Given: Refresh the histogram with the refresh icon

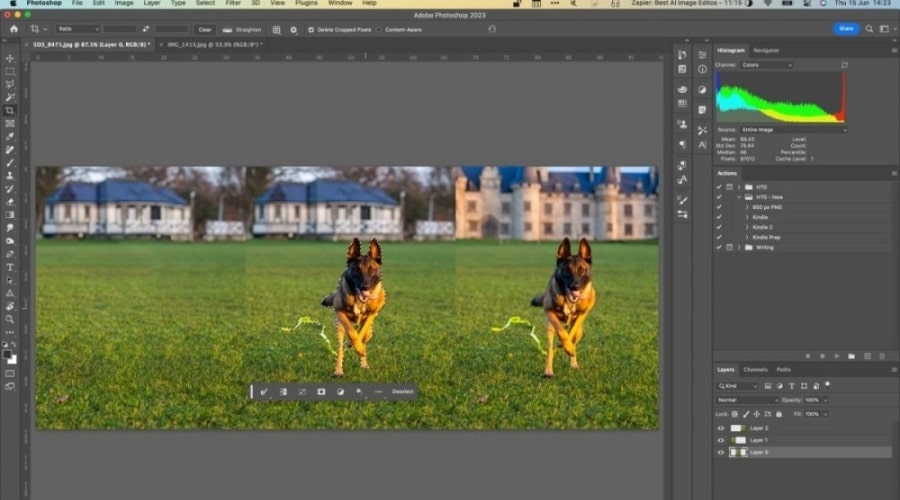Looking at the screenshot, I should coord(844,65).
